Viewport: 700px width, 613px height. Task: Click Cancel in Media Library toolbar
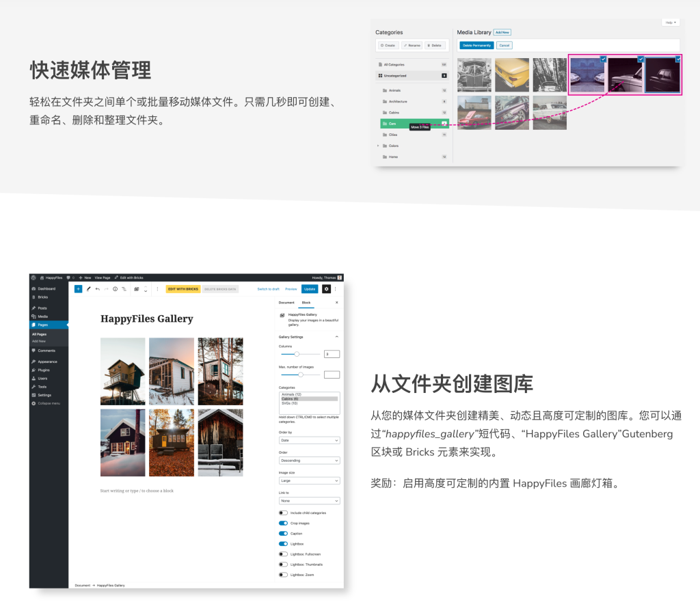(x=504, y=46)
